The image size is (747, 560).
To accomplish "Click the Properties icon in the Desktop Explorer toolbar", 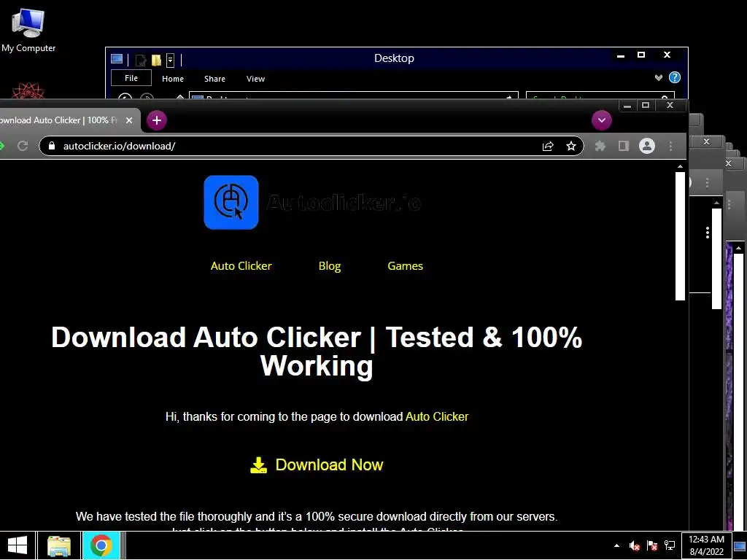I will pos(141,60).
